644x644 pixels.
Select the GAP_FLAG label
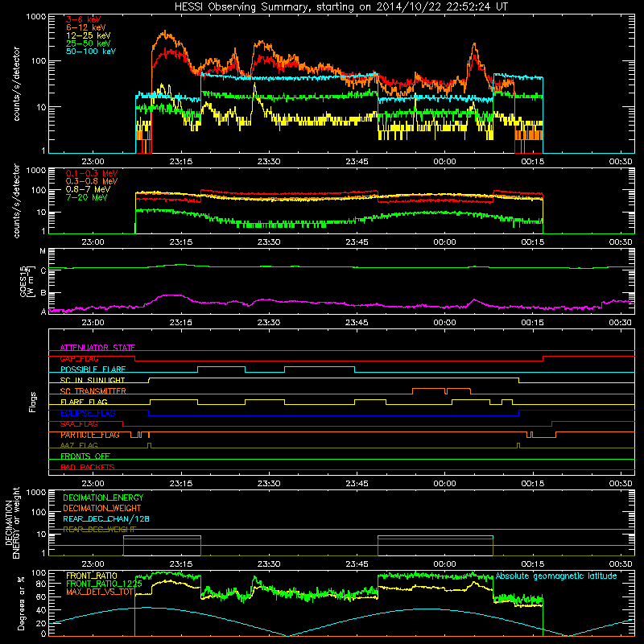point(79,358)
